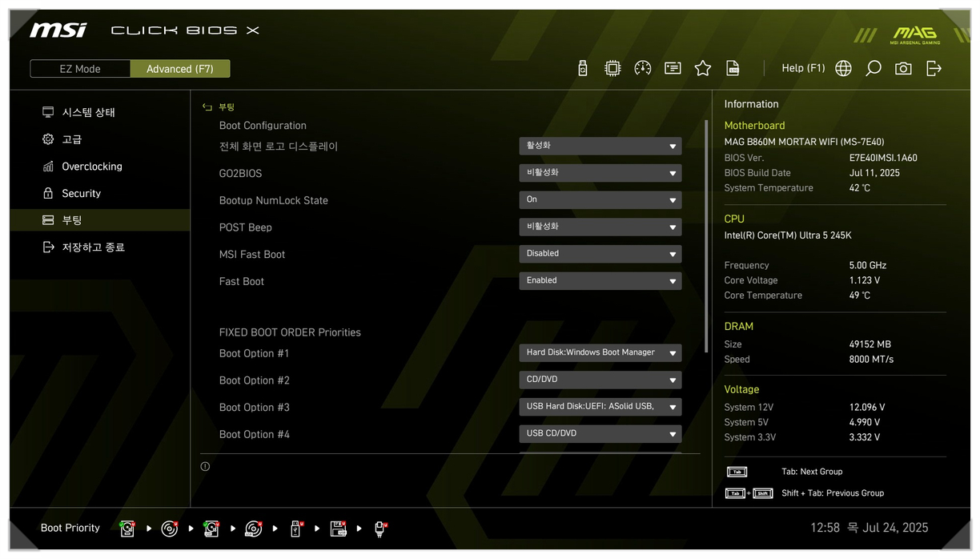Open the hardware monitor gauge icon

tap(642, 69)
